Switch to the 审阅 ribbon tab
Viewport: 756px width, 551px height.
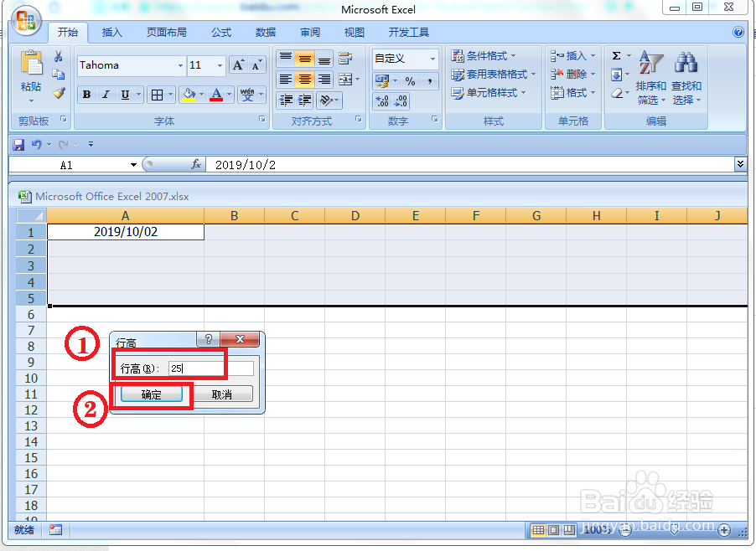tap(310, 33)
